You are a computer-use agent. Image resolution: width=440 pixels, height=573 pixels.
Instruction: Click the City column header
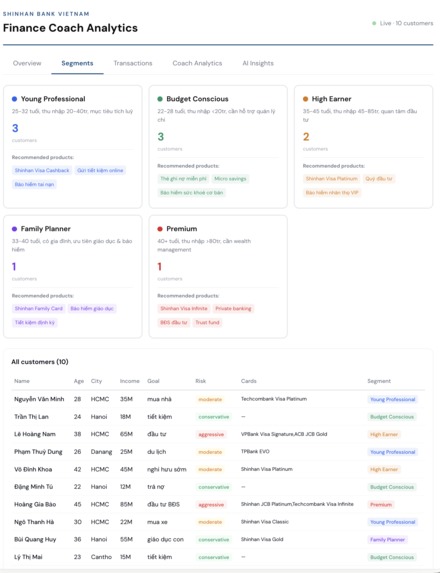[96, 381]
